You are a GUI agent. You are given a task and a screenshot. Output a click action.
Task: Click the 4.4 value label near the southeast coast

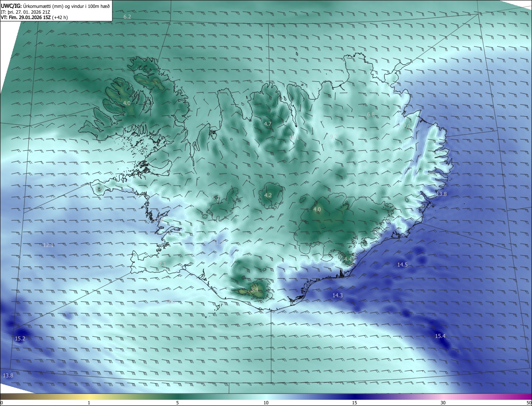347,259
